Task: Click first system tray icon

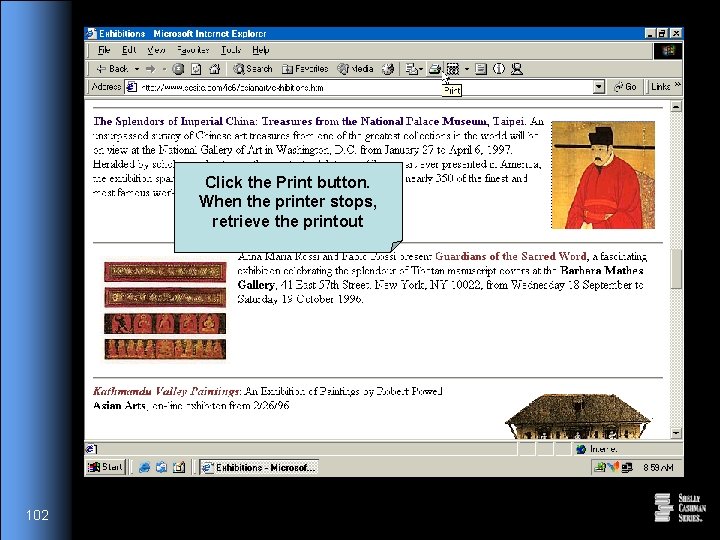Action: click(x=600, y=467)
